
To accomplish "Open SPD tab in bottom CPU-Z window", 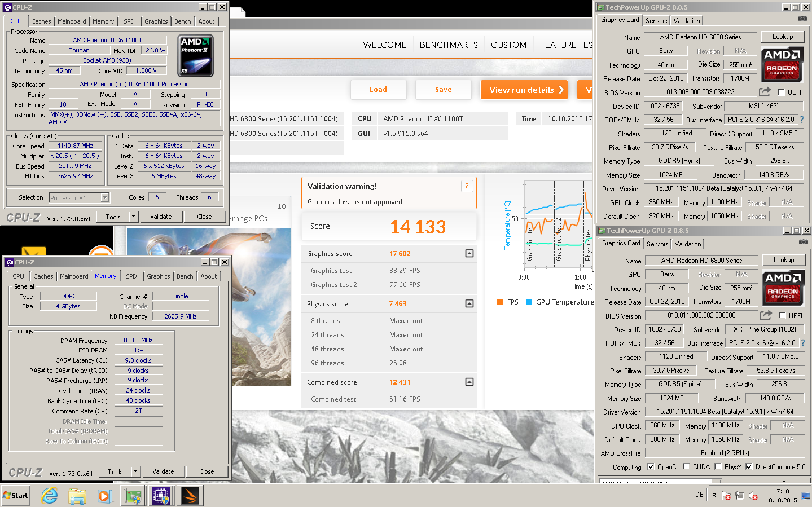I will 131,276.
